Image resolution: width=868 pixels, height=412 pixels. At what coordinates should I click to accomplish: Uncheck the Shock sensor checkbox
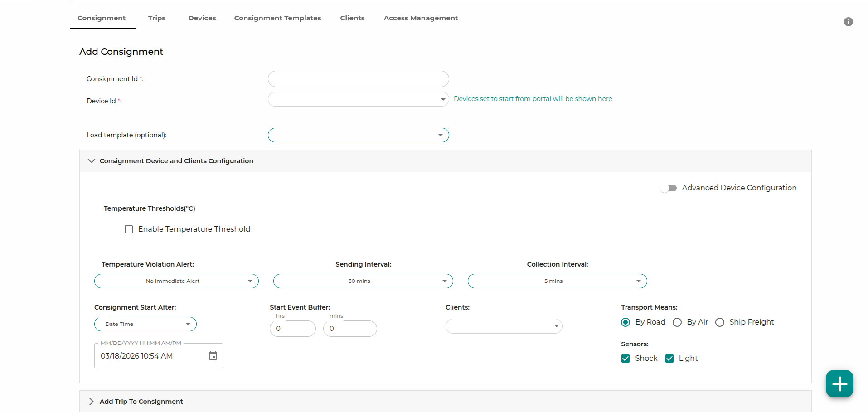626,359
